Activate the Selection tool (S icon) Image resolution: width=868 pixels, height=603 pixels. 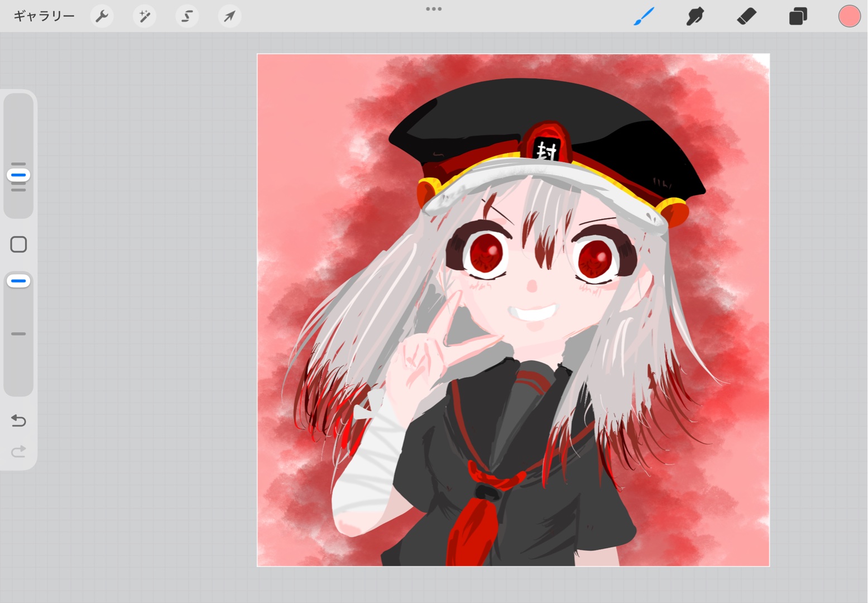(187, 16)
